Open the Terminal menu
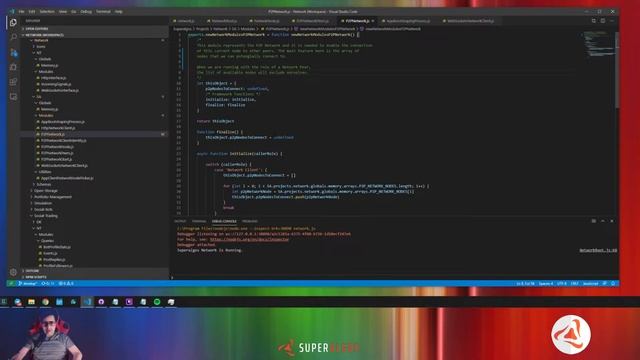This screenshot has height=360, width=640. (x=103, y=11)
